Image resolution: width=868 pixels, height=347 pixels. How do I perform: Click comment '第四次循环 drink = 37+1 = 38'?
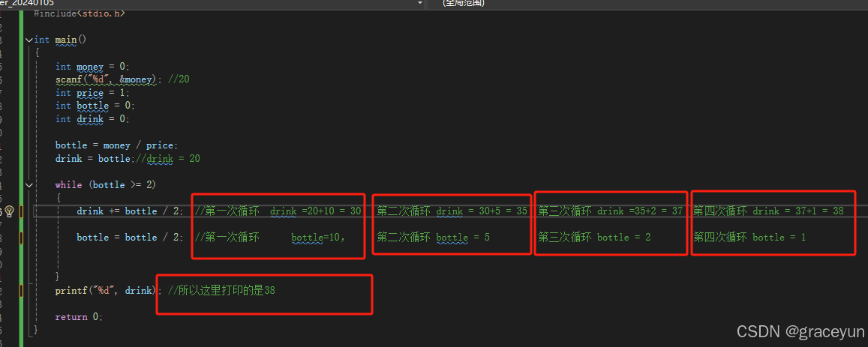click(768, 211)
